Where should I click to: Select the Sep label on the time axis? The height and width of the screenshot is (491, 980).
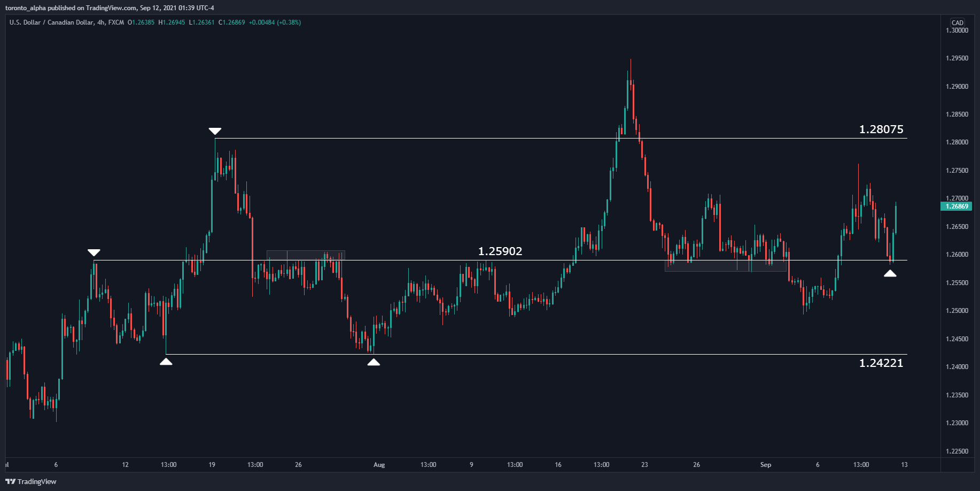pyautogui.click(x=766, y=465)
